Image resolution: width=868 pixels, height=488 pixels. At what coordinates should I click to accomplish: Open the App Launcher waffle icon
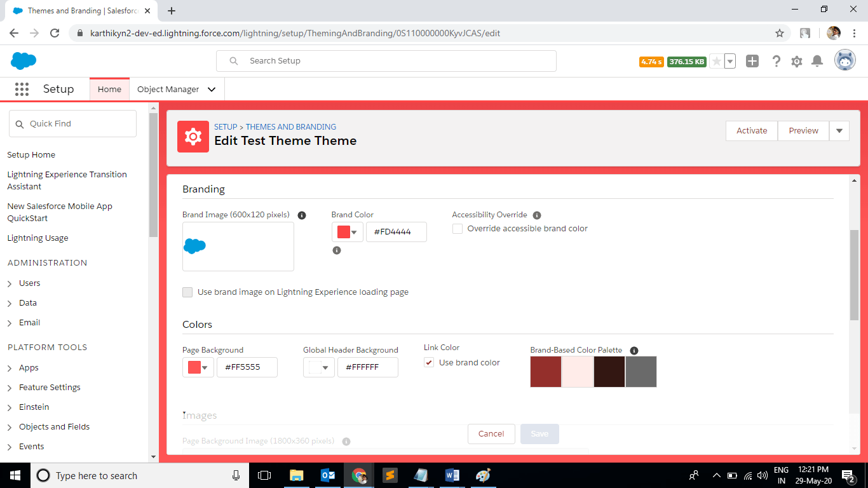tap(22, 89)
